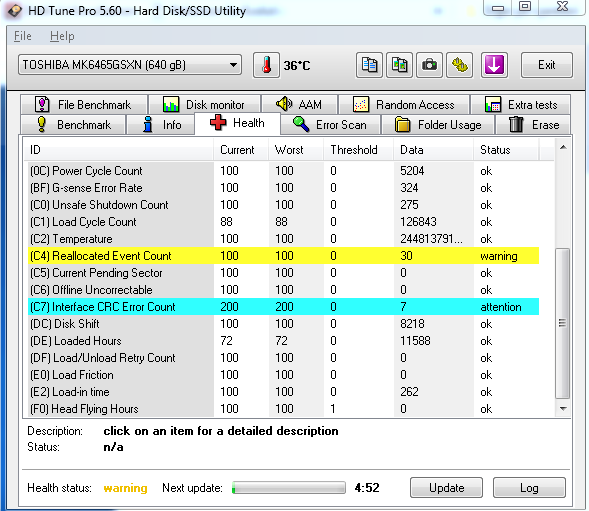Select the (DE) Loaded Hours row
The height and width of the screenshot is (511, 589).
click(x=284, y=341)
